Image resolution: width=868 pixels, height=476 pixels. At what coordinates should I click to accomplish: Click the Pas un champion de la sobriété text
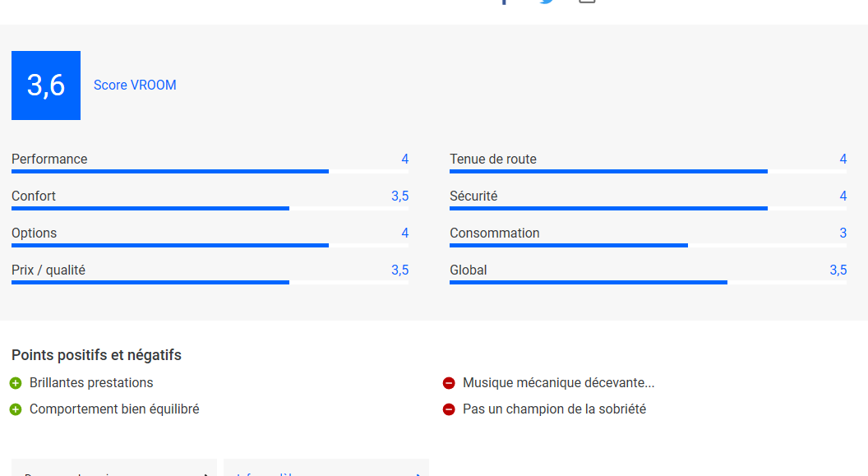coord(554,409)
